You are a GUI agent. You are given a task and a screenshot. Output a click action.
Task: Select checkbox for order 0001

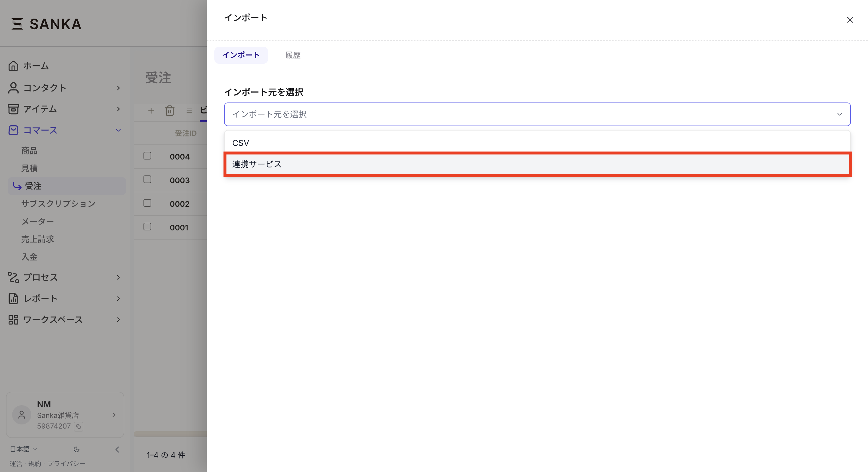pos(147,227)
